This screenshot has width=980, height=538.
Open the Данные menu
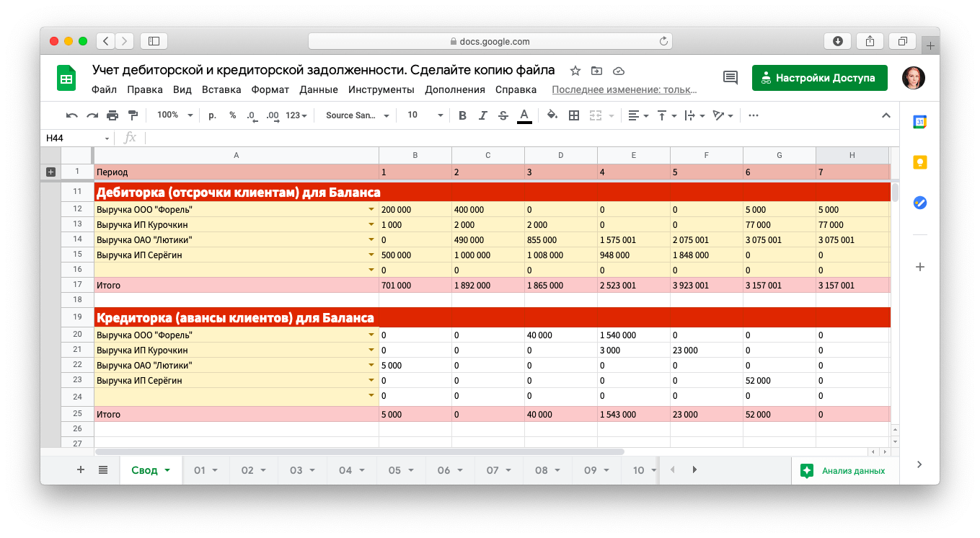[x=318, y=90]
